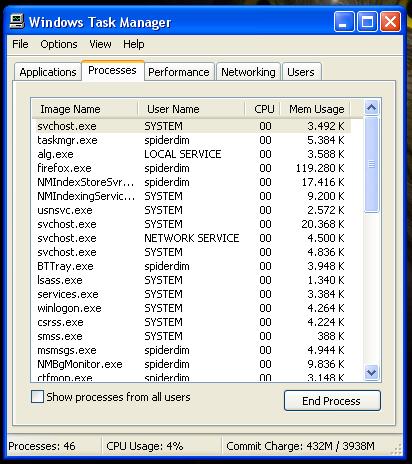Click Commit Charge status bar entry
412x464 pixels.
(x=300, y=446)
